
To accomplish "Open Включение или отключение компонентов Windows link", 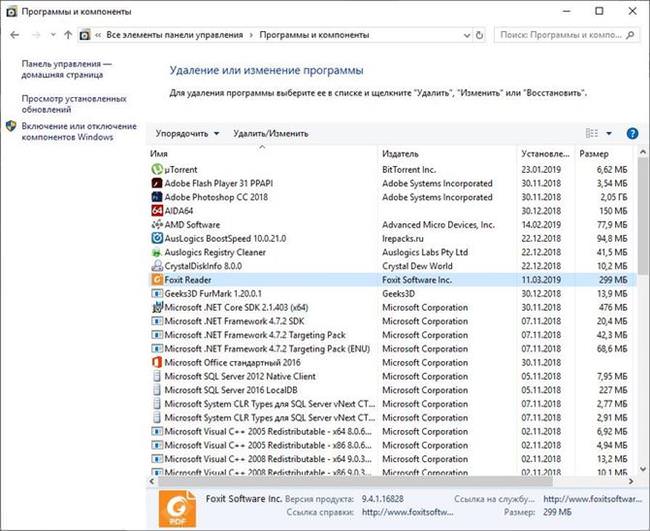I will [79, 131].
